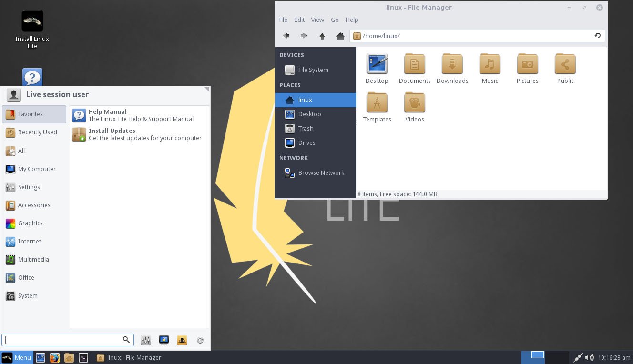Open the File menu
Image resolution: width=633 pixels, height=364 pixels.
pyautogui.click(x=283, y=20)
